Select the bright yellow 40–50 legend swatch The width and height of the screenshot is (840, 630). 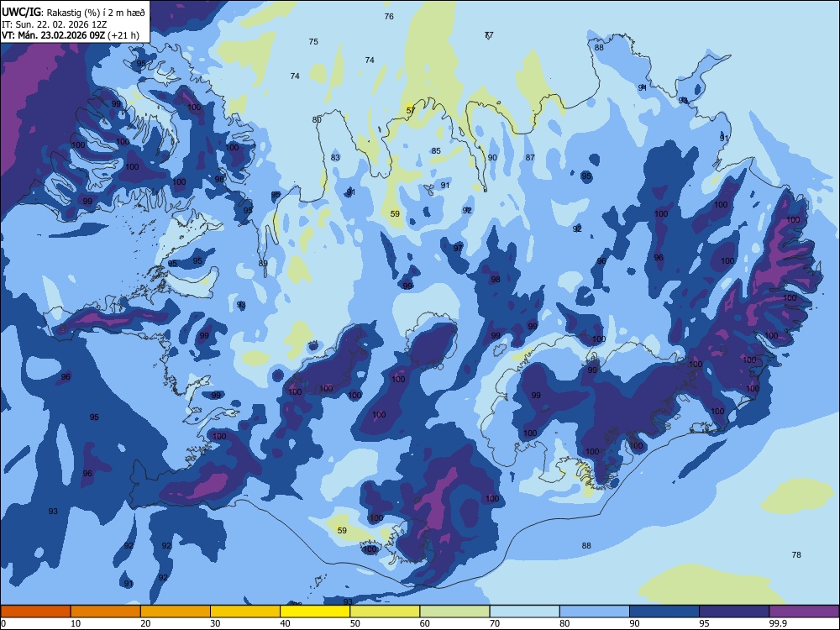point(315,612)
